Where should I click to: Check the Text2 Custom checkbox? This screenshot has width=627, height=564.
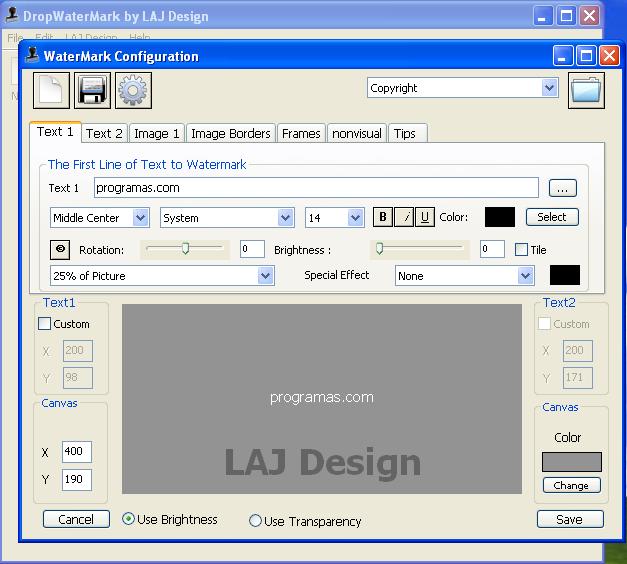click(544, 324)
